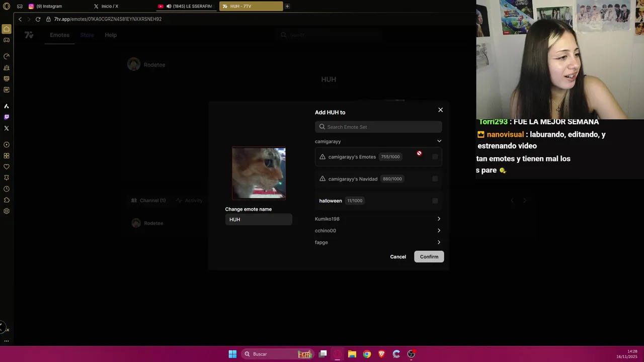Click the browser back arrow
The image size is (644, 362).
[20, 19]
